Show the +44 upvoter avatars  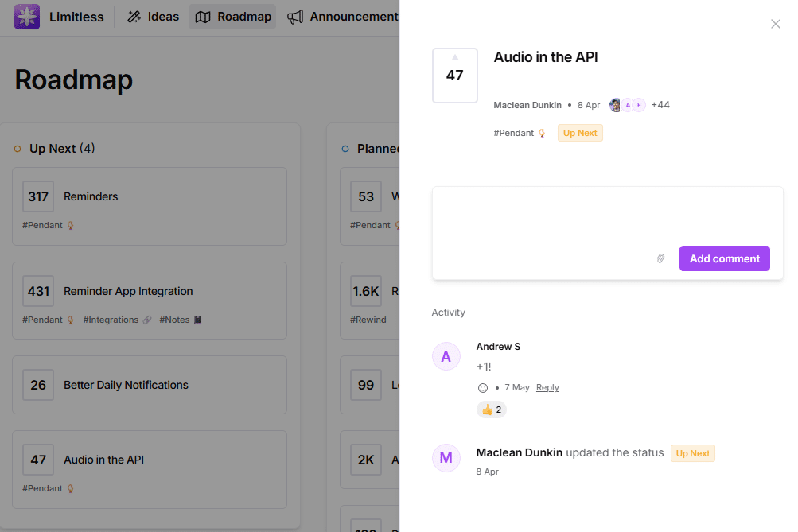[x=660, y=105]
